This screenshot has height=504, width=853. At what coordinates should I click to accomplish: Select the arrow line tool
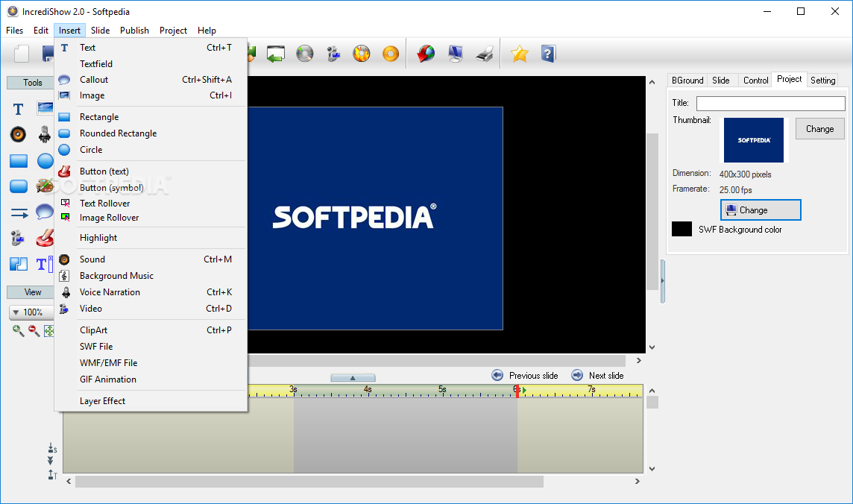click(x=19, y=213)
